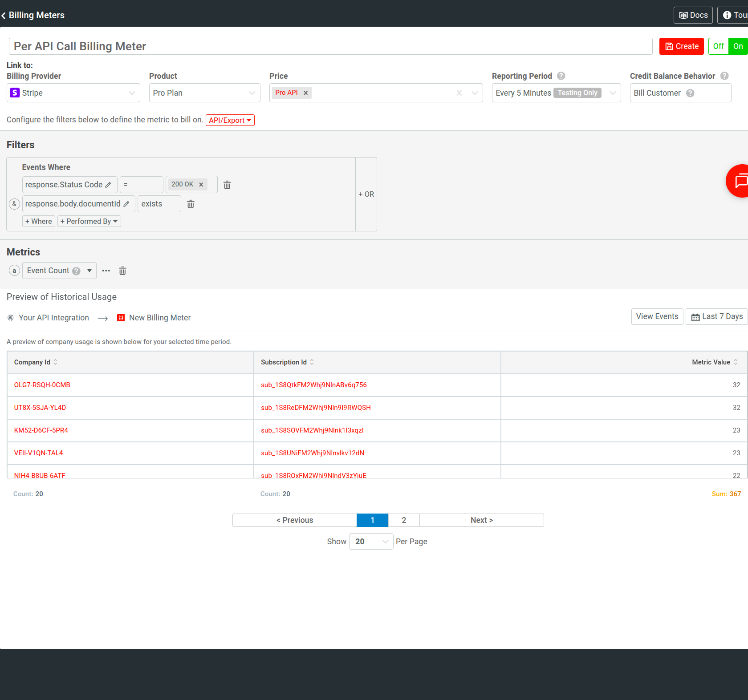Expand the API/Export dropdown
748x700 pixels.
[x=230, y=120]
